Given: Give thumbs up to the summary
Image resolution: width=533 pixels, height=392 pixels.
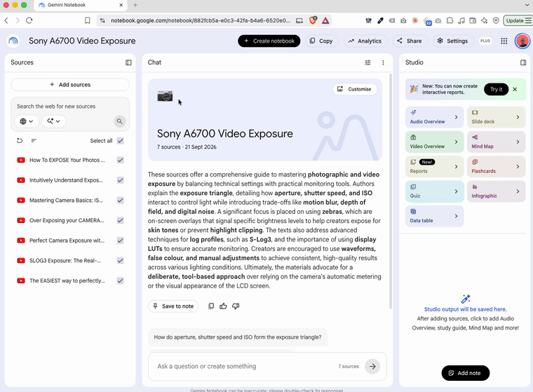Looking at the screenshot, I should pyautogui.click(x=223, y=306).
